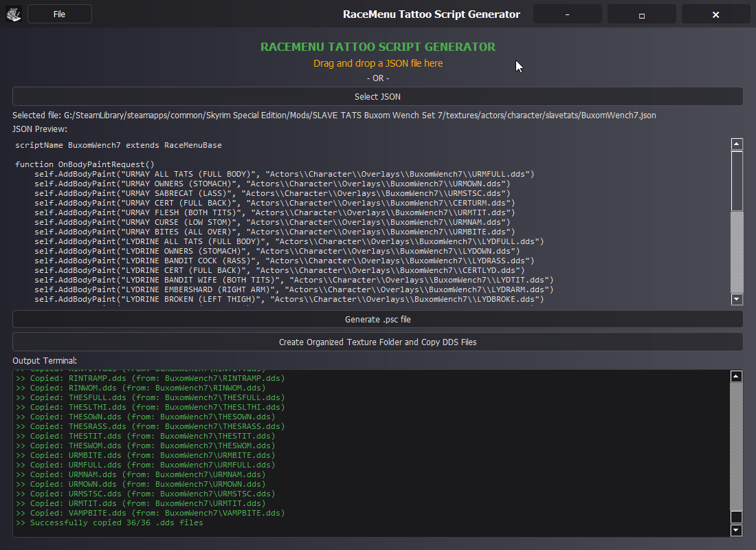Close the RaceMenu Tattoo Script Generator window

coord(716,14)
